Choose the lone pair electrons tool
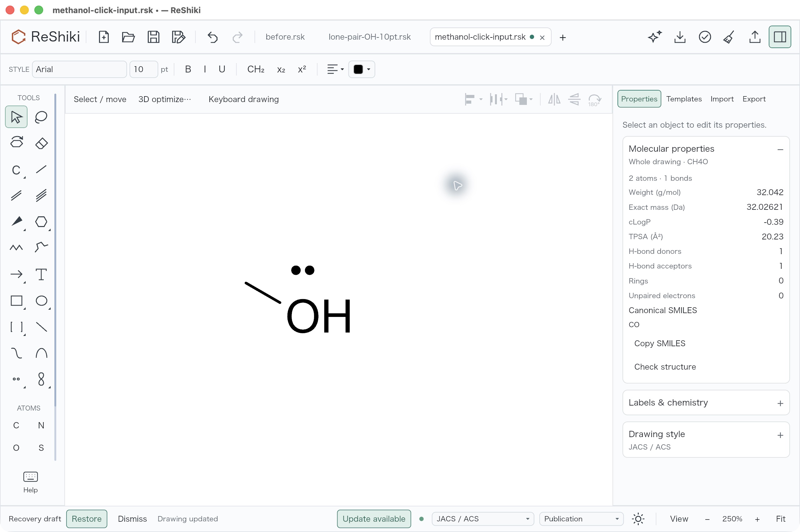800x532 pixels. pyautogui.click(x=16, y=379)
